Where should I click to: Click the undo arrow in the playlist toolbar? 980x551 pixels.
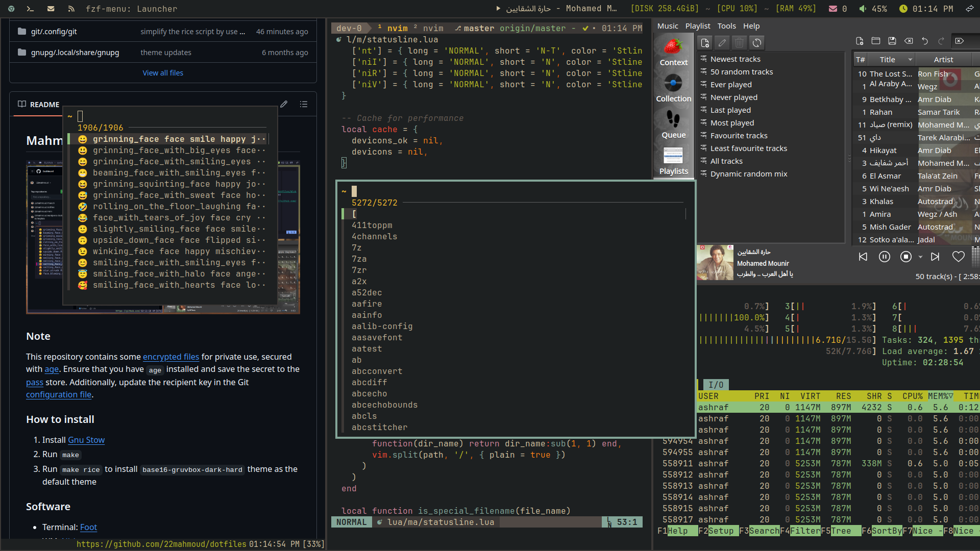[x=925, y=41]
